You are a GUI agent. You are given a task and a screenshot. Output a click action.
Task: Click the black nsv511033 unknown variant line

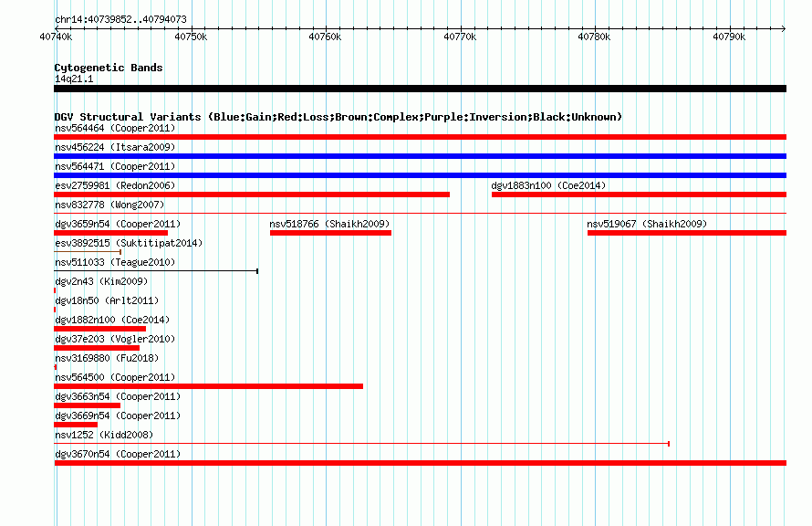[x=156, y=271]
